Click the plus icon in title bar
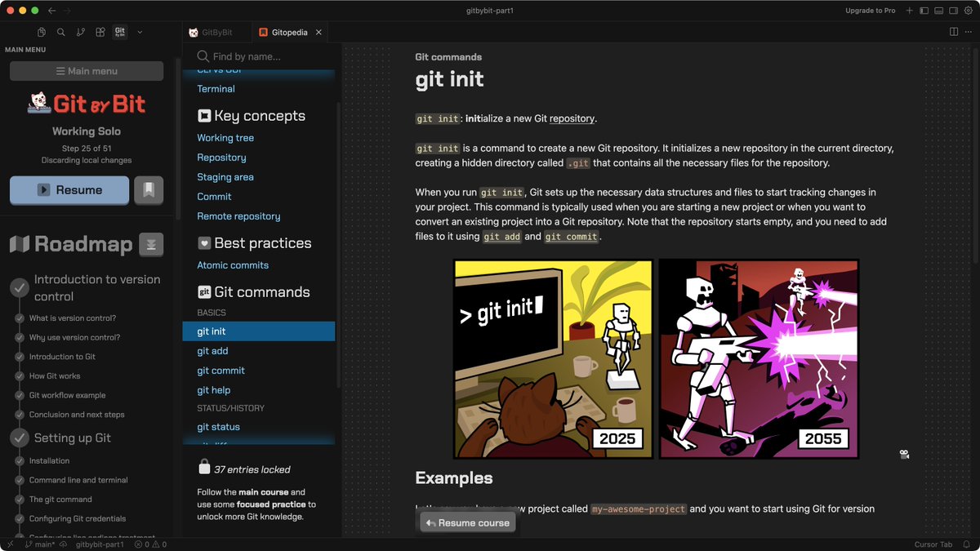Image resolution: width=980 pixels, height=551 pixels. 910,11
